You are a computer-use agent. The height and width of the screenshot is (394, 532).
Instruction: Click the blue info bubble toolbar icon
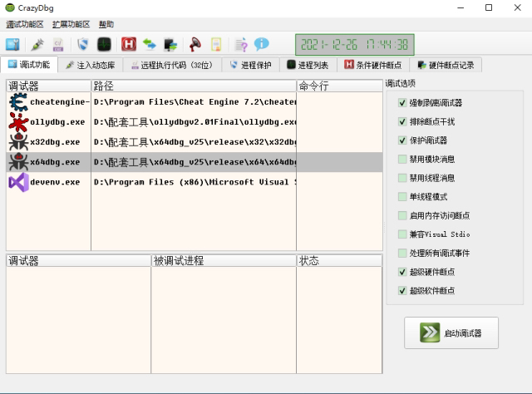coord(261,44)
